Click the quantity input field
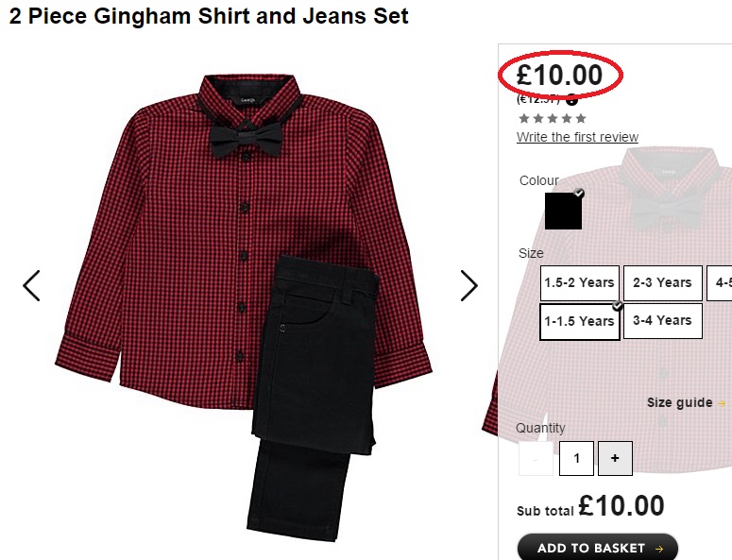 point(576,458)
